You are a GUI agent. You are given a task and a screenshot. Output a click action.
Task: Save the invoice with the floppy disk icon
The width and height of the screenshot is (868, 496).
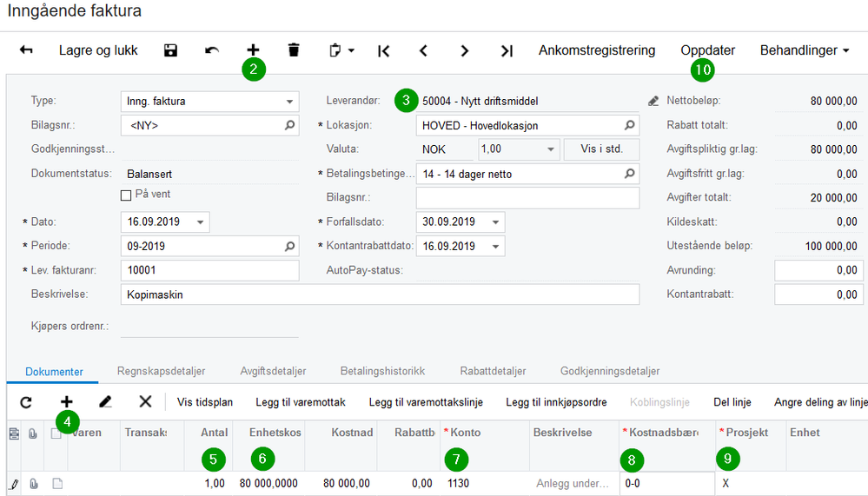click(170, 50)
